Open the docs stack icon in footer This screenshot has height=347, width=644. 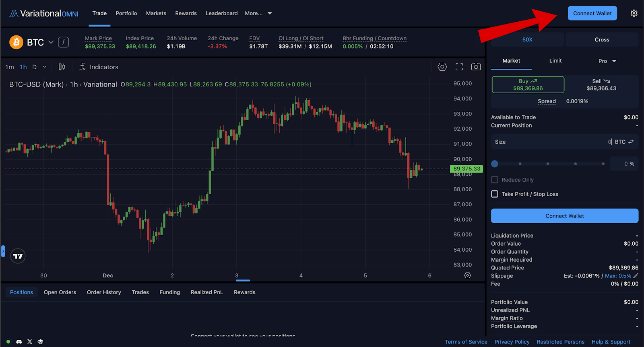tap(40, 341)
